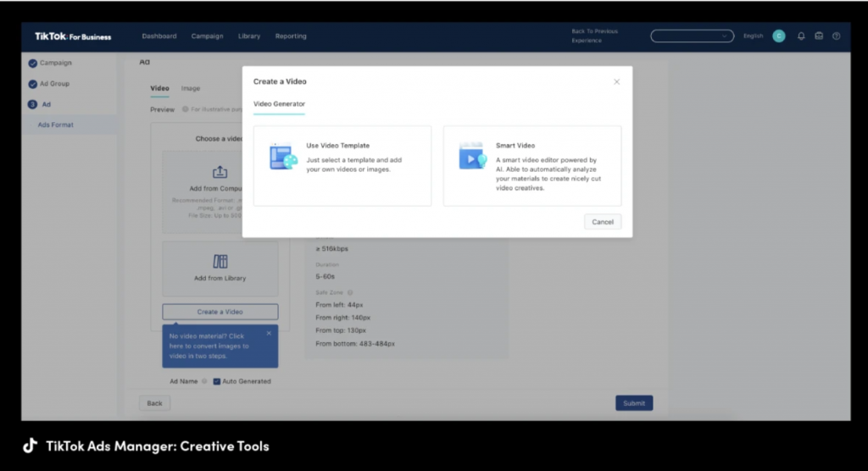
Task: Open the English language selector
Action: pos(753,36)
